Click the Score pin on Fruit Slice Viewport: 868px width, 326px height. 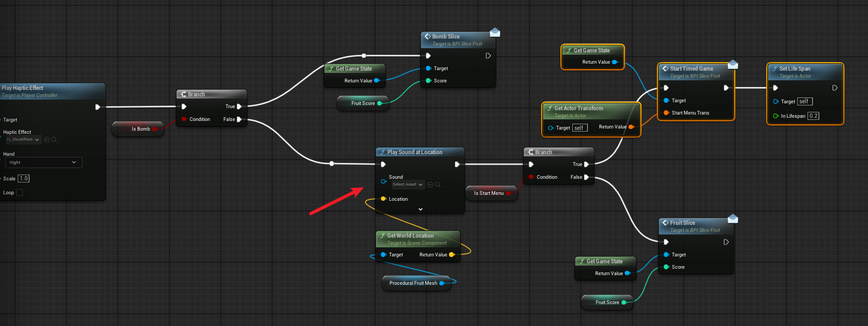point(667,267)
